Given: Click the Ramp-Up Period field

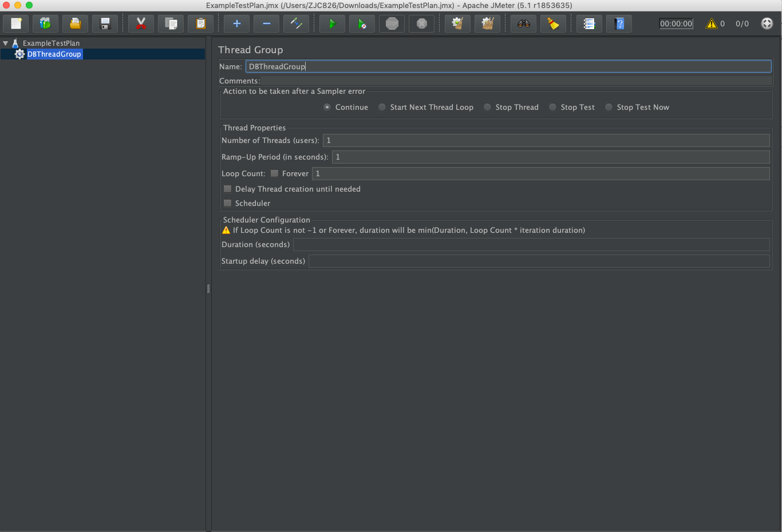Looking at the screenshot, I should tap(551, 157).
